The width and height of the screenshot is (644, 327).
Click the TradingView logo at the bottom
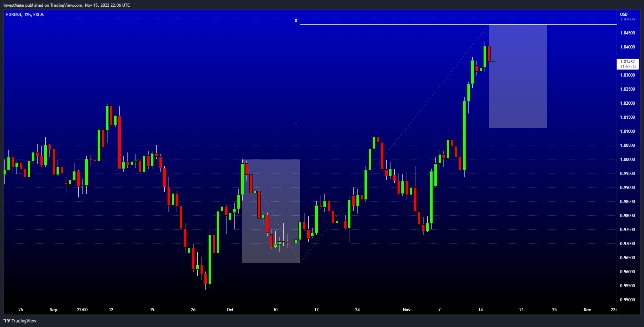pos(20,321)
